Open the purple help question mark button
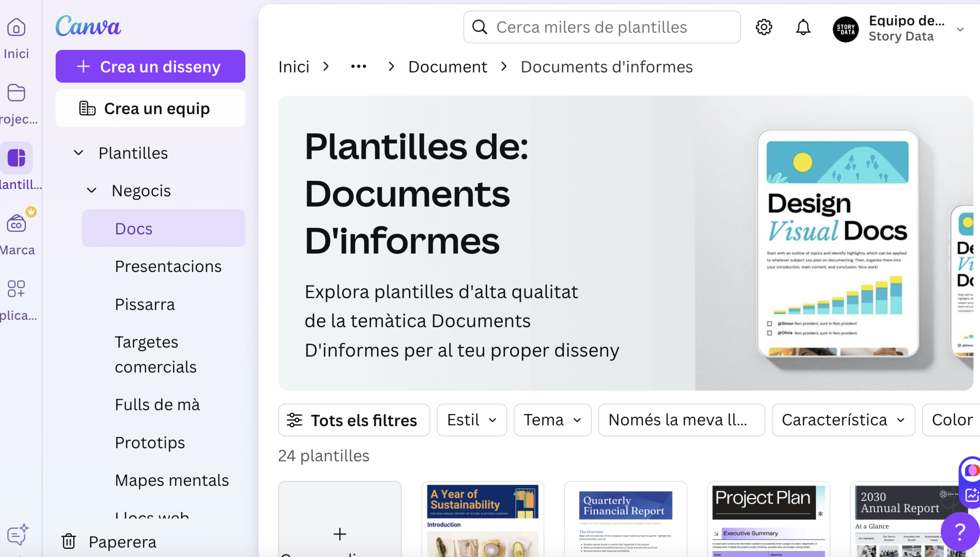This screenshot has width=980, height=557. tap(960, 532)
